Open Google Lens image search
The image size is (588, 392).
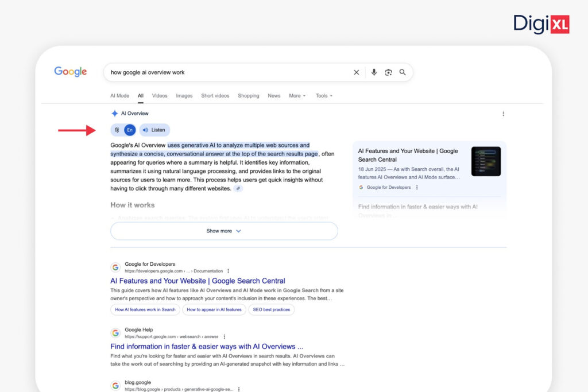[x=389, y=72]
